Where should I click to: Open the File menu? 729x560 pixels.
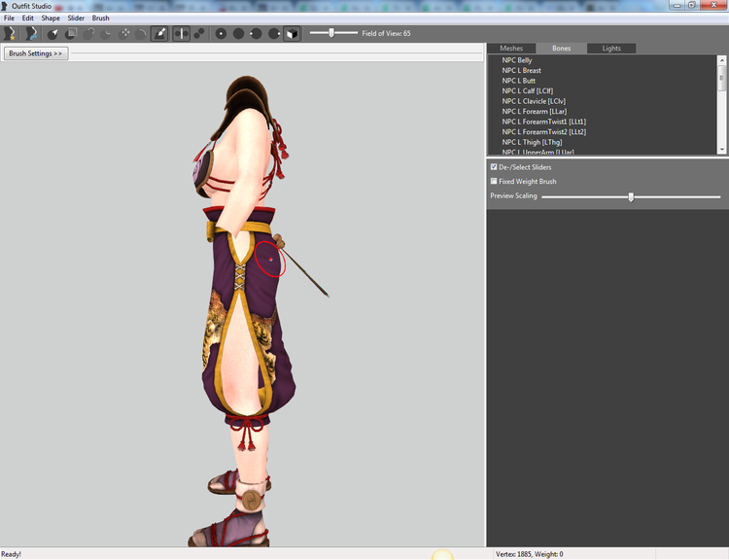pyautogui.click(x=9, y=18)
